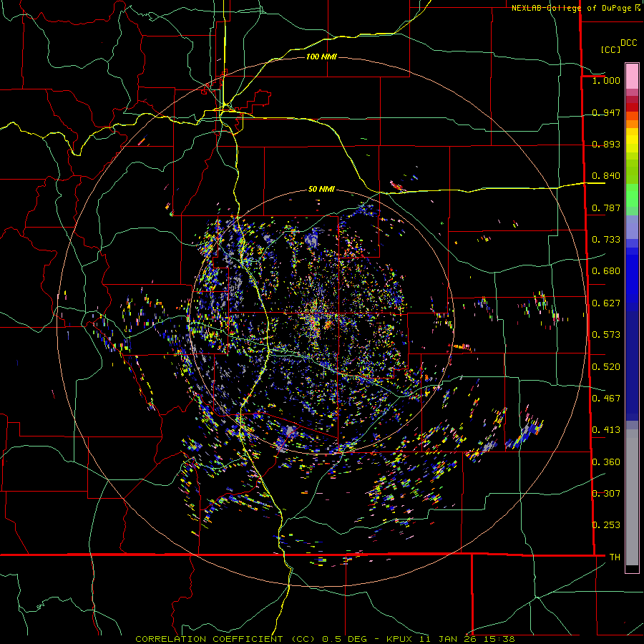The image size is (644, 644).
Task: Click the gray segment of the color scale
Action: 632,497
